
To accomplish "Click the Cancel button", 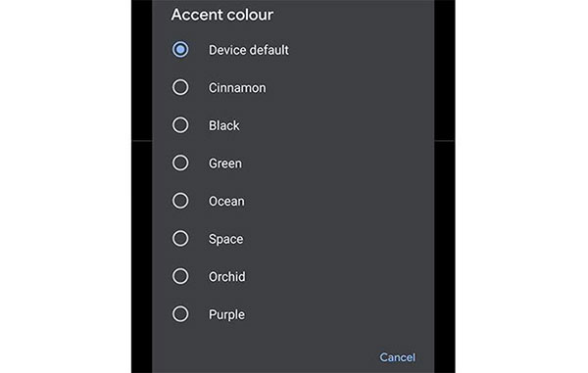I will [398, 357].
